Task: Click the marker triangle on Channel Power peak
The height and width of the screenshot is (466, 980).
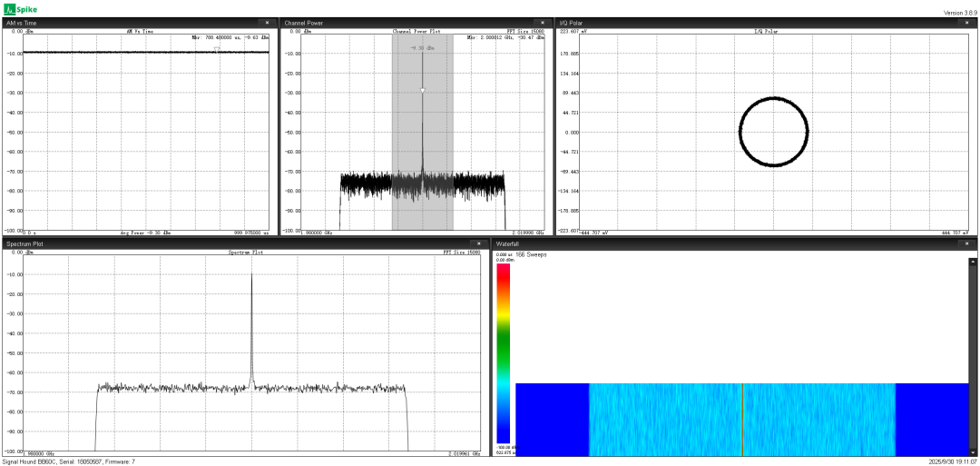Action: click(x=422, y=91)
